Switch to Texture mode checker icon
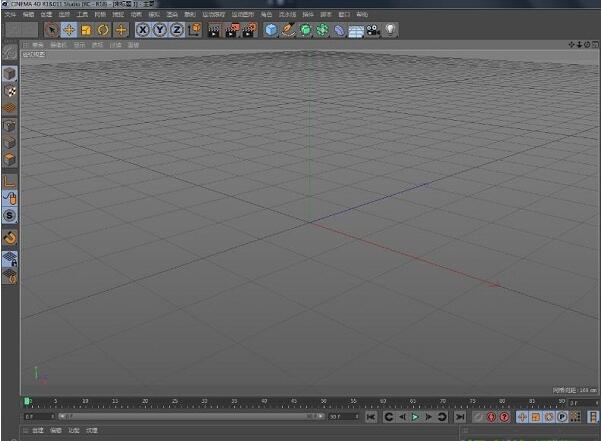602x441 pixels. [x=10, y=91]
